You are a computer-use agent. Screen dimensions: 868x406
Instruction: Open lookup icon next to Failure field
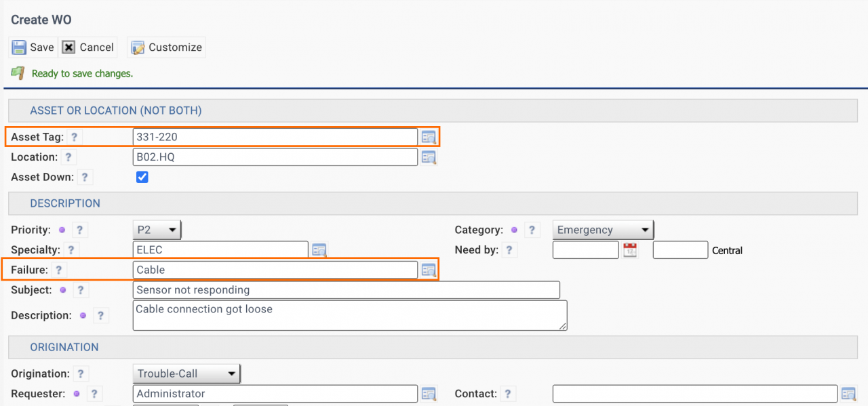tap(429, 270)
